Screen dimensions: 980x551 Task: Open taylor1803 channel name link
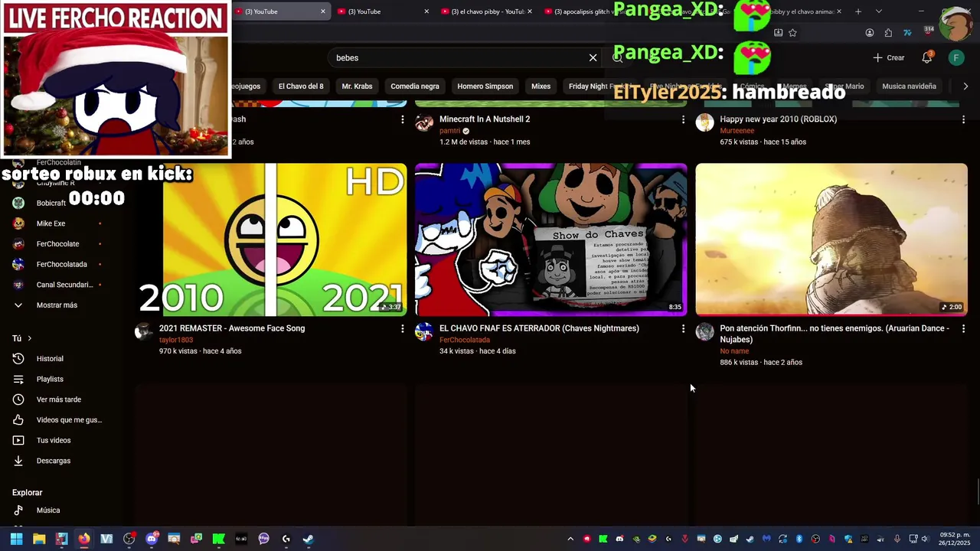(176, 340)
